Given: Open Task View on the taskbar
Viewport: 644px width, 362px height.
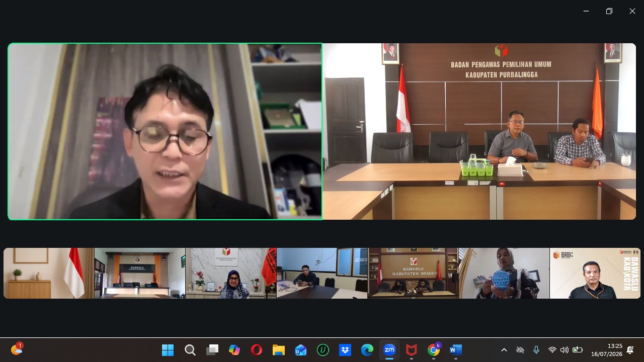Looking at the screenshot, I should pyautogui.click(x=212, y=350).
